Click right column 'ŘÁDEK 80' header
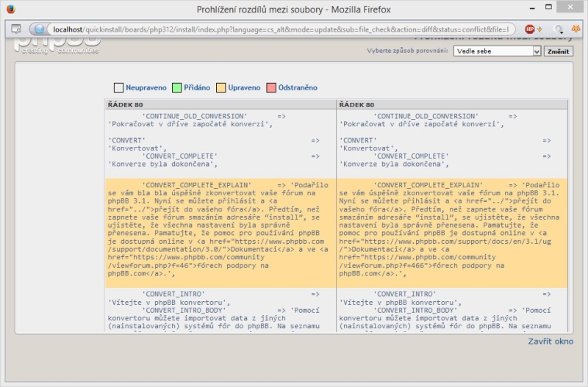Viewport: 588px width, 387px height. (x=452, y=104)
